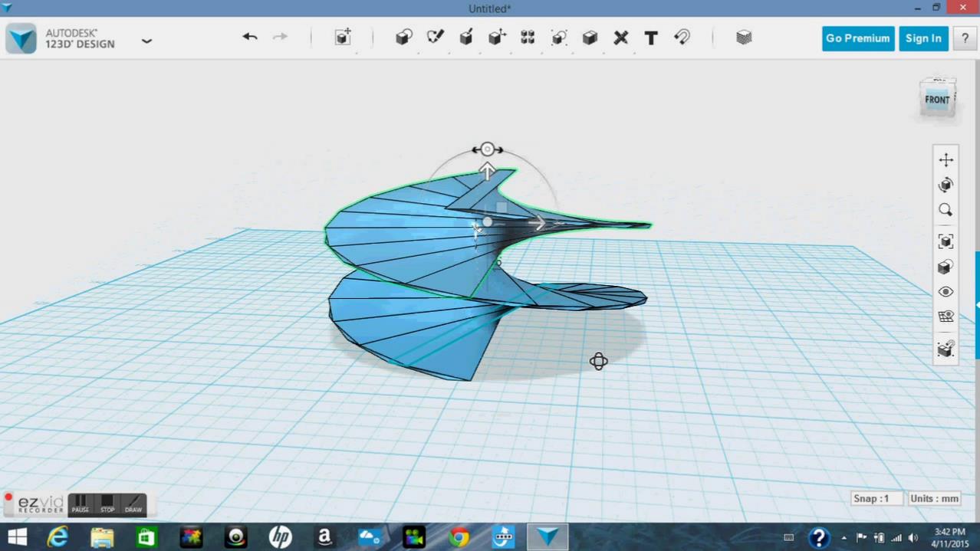Toggle the grid visibility icon
The image size is (980, 551).
tap(945, 316)
